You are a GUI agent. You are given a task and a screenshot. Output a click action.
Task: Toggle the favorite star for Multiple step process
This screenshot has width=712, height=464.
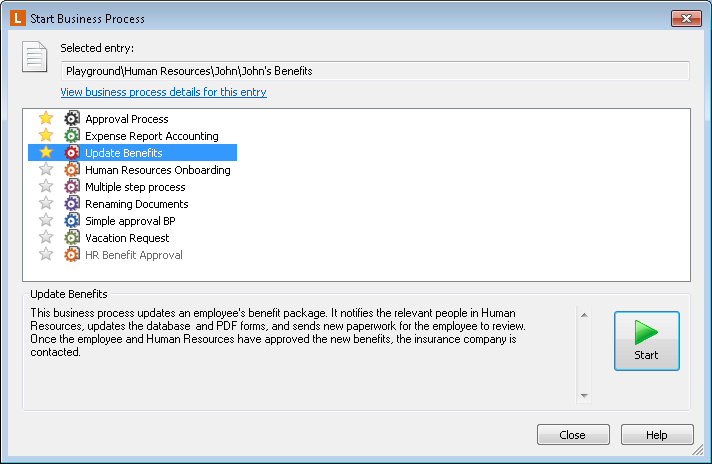click(x=46, y=186)
